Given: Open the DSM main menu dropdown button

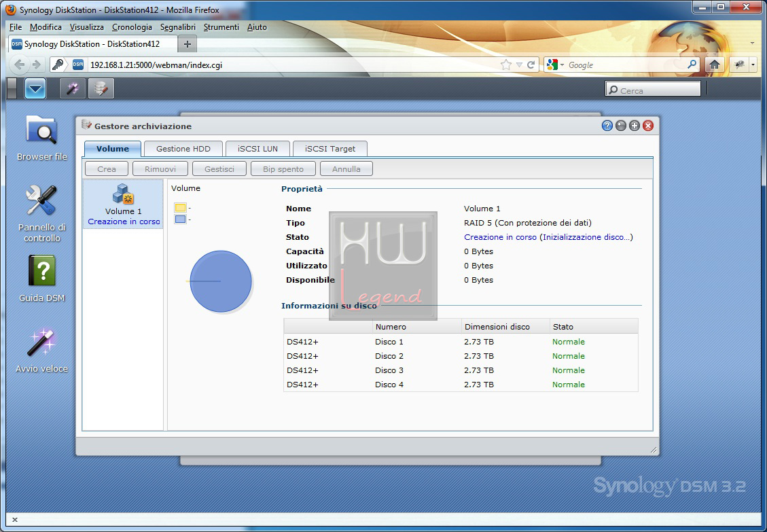Looking at the screenshot, I should click(x=35, y=88).
